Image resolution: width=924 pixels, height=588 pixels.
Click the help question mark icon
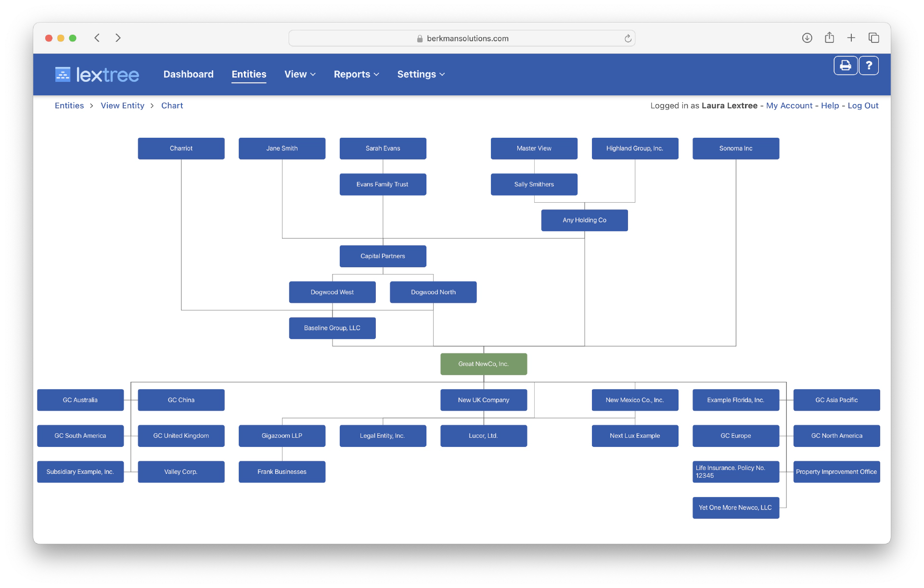coord(869,65)
